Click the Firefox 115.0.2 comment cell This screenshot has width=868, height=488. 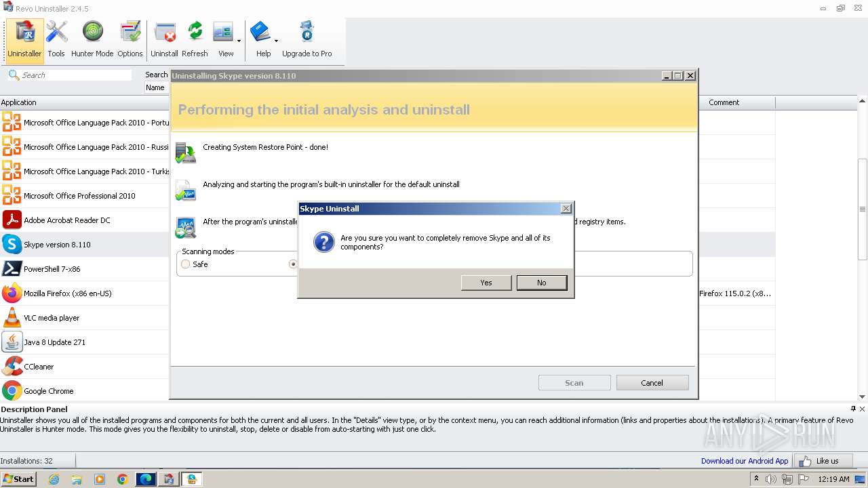pos(736,293)
